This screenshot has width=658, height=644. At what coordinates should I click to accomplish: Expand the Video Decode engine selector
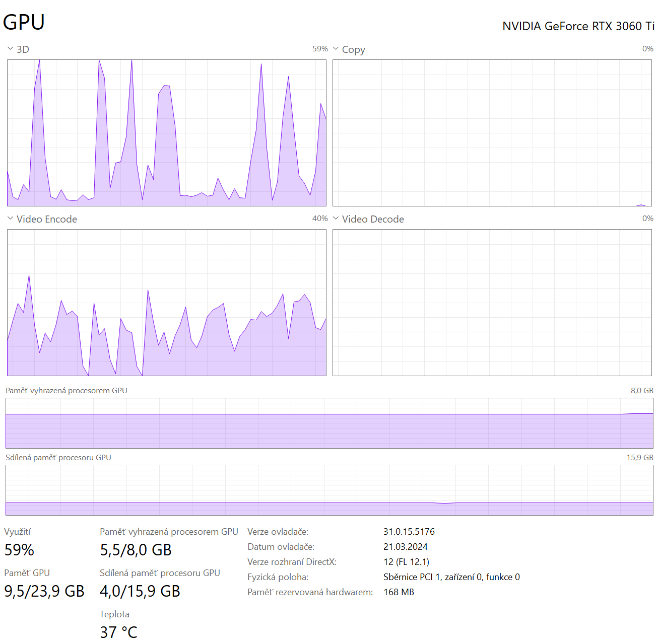pyautogui.click(x=336, y=219)
